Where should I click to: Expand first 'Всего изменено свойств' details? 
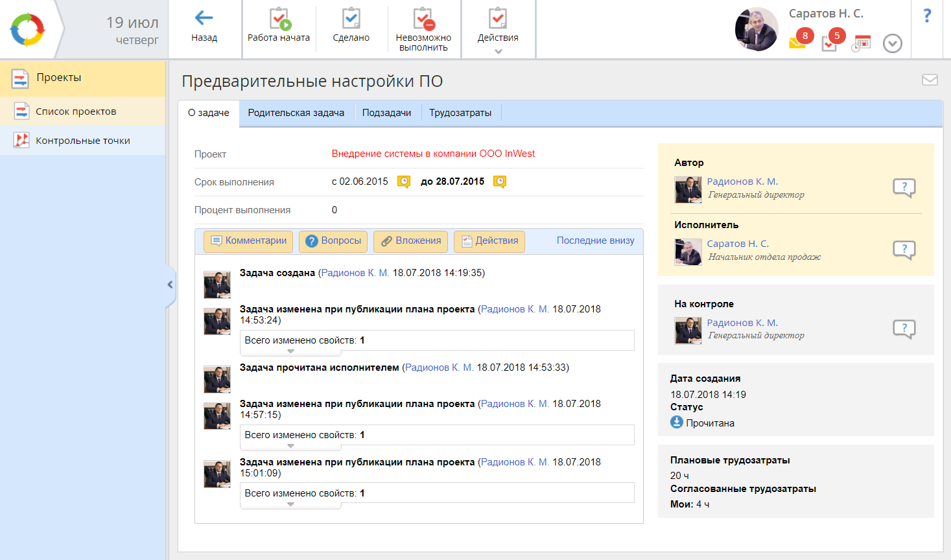click(290, 351)
